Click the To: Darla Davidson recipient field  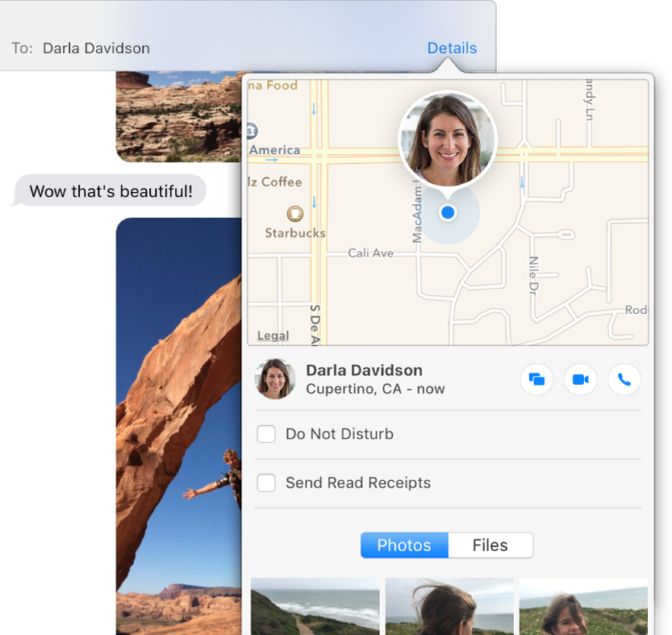[x=96, y=48]
